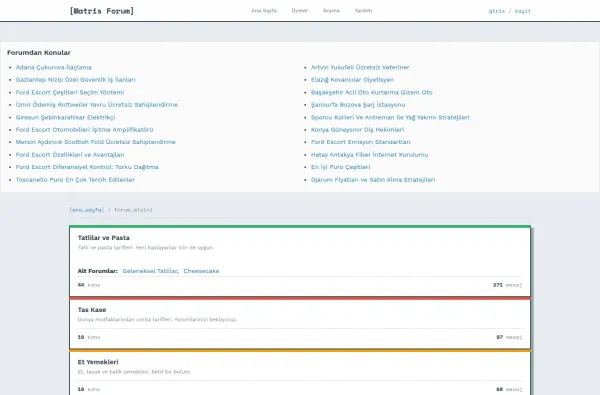Image resolution: width=600 pixels, height=395 pixels.
Task: Open Sporcu Kürleri Ve Antreman topic
Action: pyautogui.click(x=390, y=117)
